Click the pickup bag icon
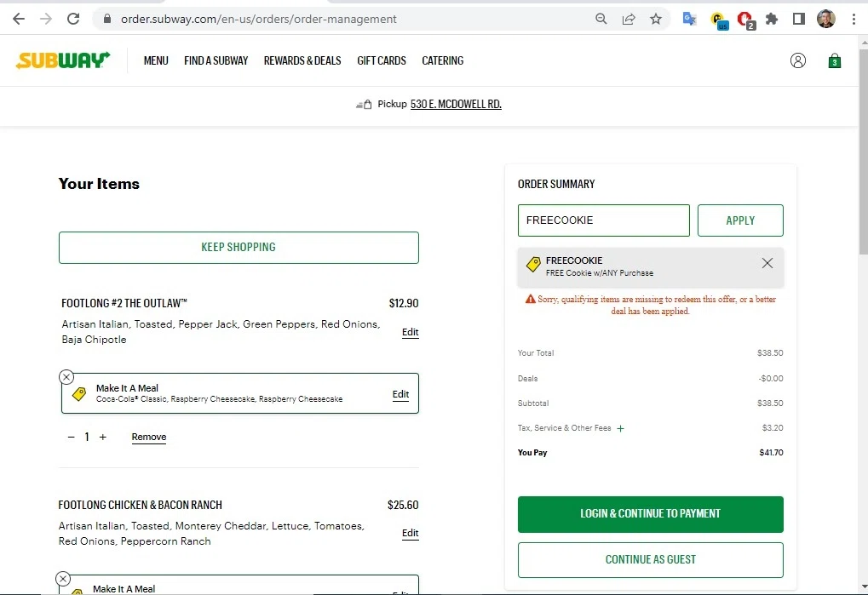This screenshot has height=595, width=868. pyautogui.click(x=364, y=104)
